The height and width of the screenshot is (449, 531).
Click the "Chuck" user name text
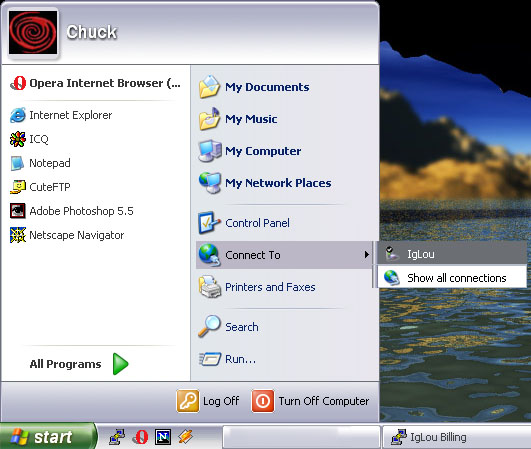point(92,33)
